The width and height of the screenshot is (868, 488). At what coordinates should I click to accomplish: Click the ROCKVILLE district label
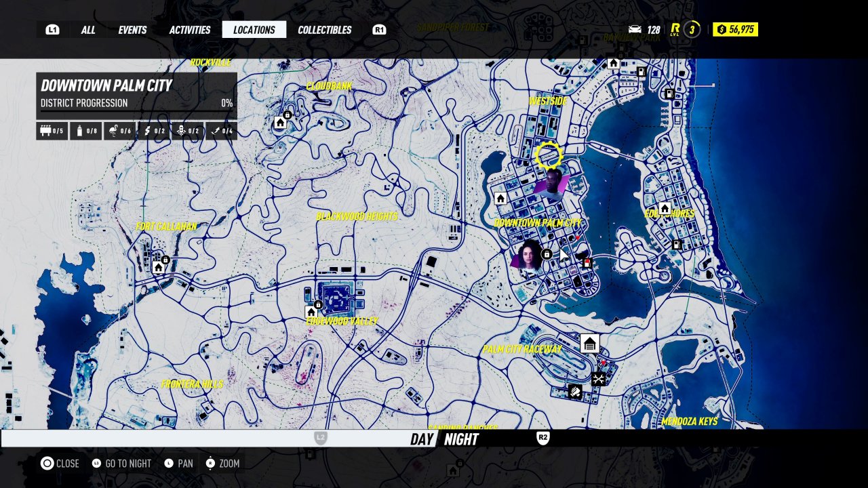pos(211,62)
